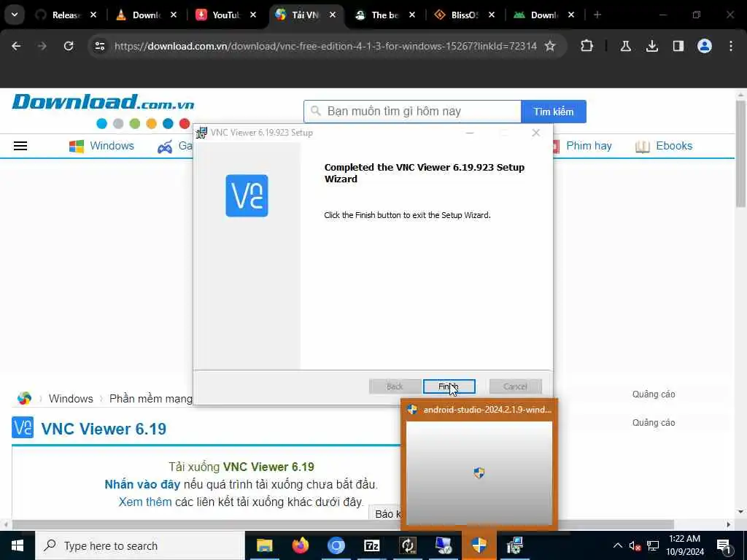Click VNC icon beside page heading
The image size is (747, 560).
click(x=23, y=427)
